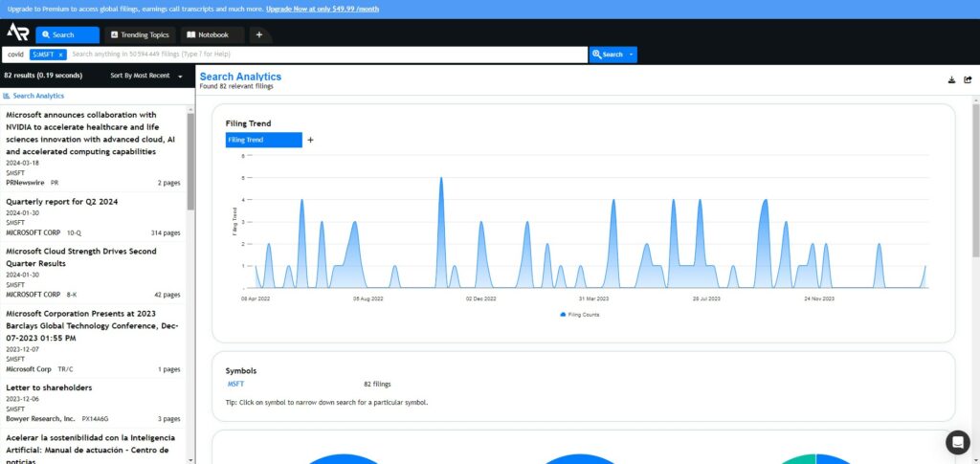Click the MSFT symbol link
980x464 pixels.
235,384
